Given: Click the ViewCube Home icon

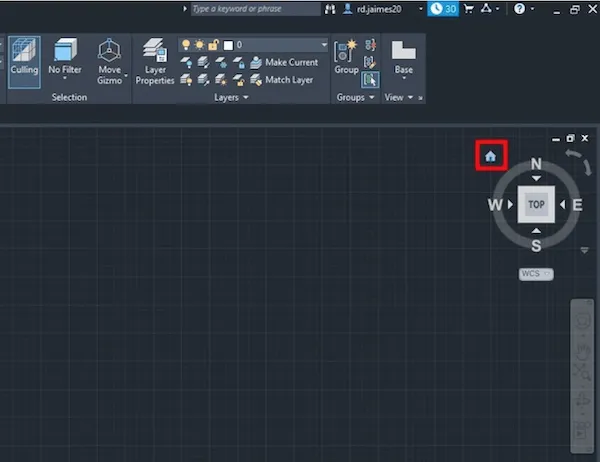Looking at the screenshot, I should tap(490, 156).
